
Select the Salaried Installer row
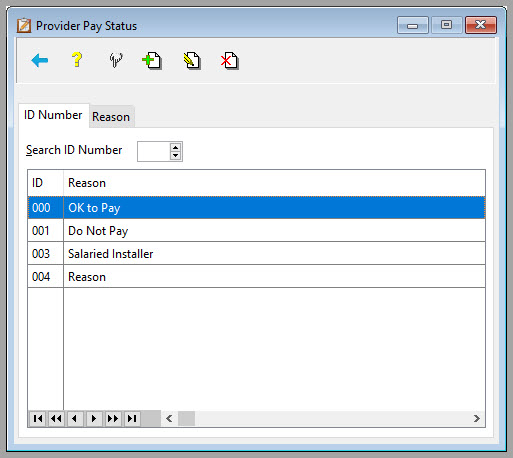(256, 254)
